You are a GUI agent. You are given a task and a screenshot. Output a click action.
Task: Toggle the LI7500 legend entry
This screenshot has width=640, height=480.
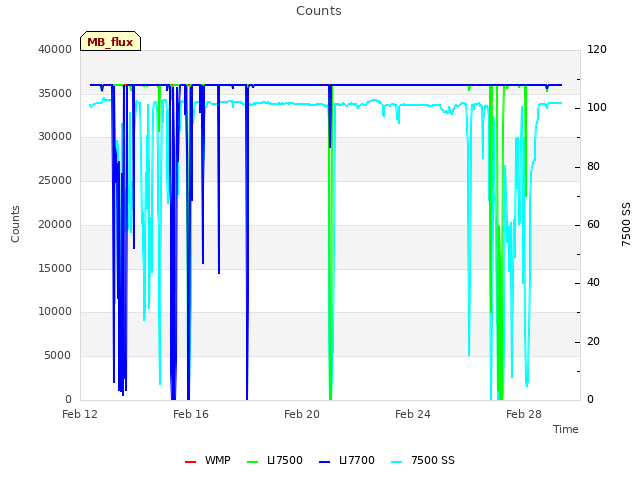tap(275, 460)
